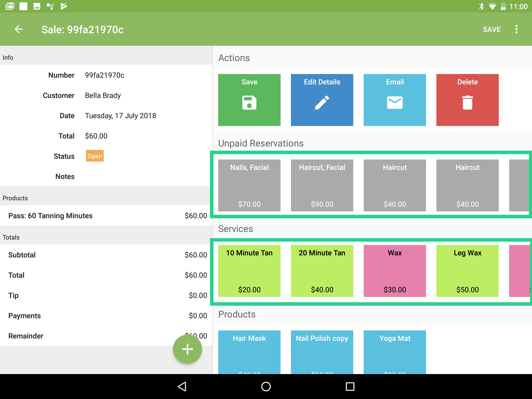
Task: Tap the orange Open status badge
Action: 95,156
